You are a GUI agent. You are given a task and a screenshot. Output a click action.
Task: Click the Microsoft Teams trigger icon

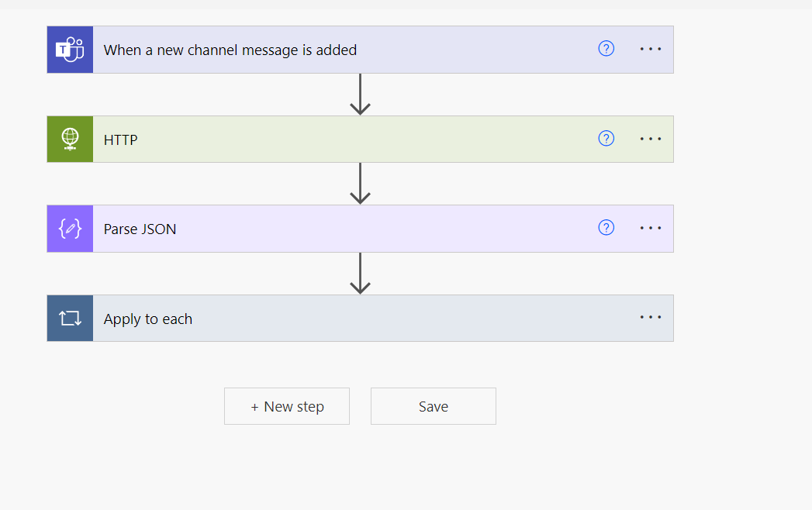[x=68, y=49]
